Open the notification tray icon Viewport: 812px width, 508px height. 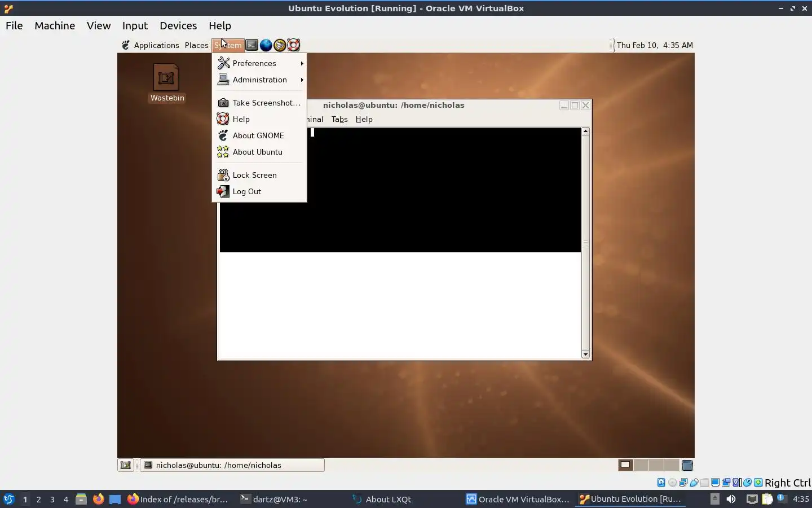[x=782, y=498]
